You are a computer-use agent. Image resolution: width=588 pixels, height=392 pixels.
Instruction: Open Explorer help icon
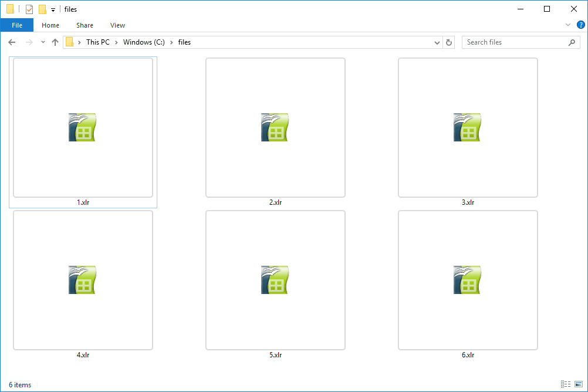tap(580, 25)
